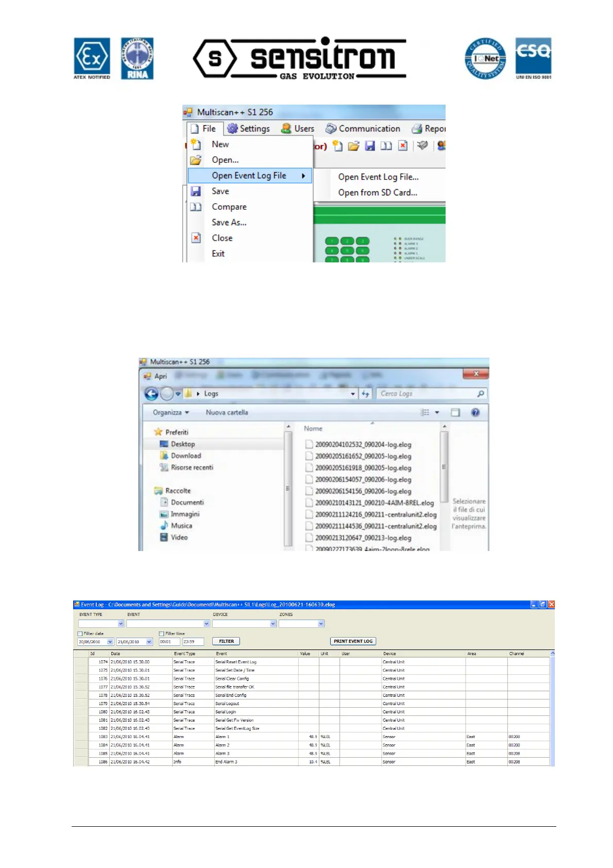Screen dimensions: 613x868
Task: Click the Settings gear icon in menu bar
Action: point(232,128)
